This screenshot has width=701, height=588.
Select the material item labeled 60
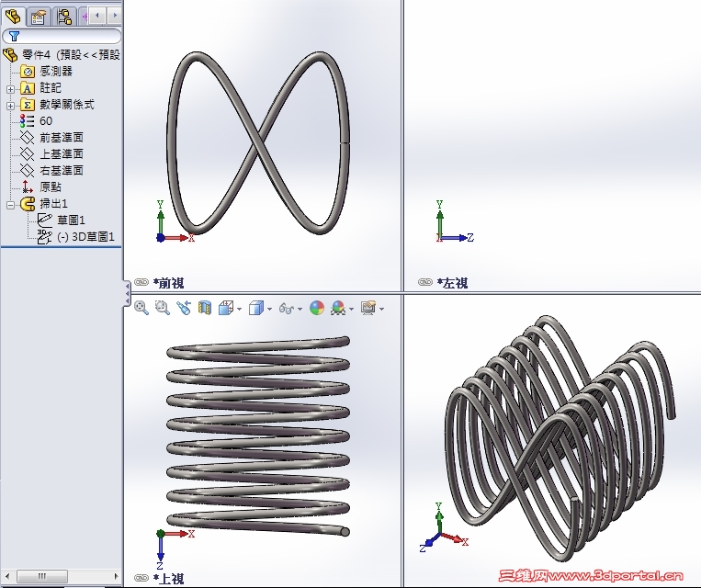click(x=36, y=121)
